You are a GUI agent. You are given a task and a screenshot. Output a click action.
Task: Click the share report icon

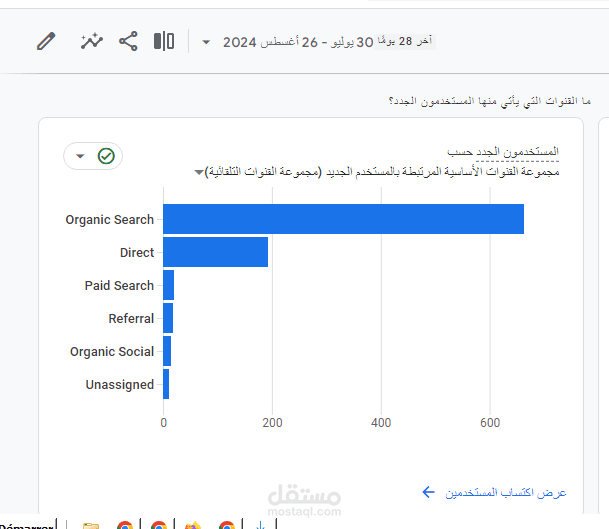pos(128,41)
